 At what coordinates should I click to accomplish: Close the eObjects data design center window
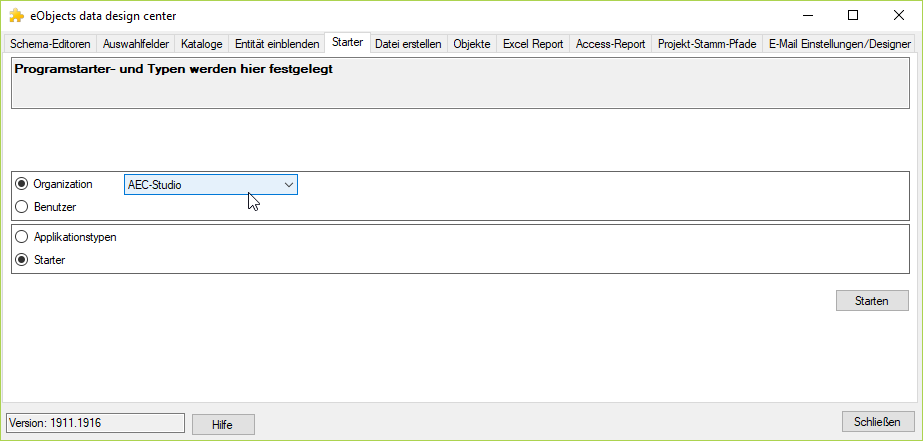(898, 16)
